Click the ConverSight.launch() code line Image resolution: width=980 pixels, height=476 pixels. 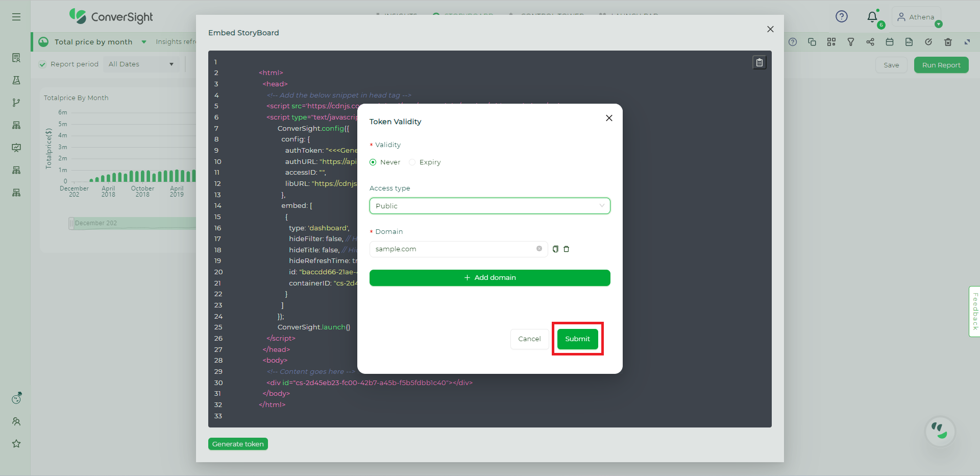click(314, 327)
